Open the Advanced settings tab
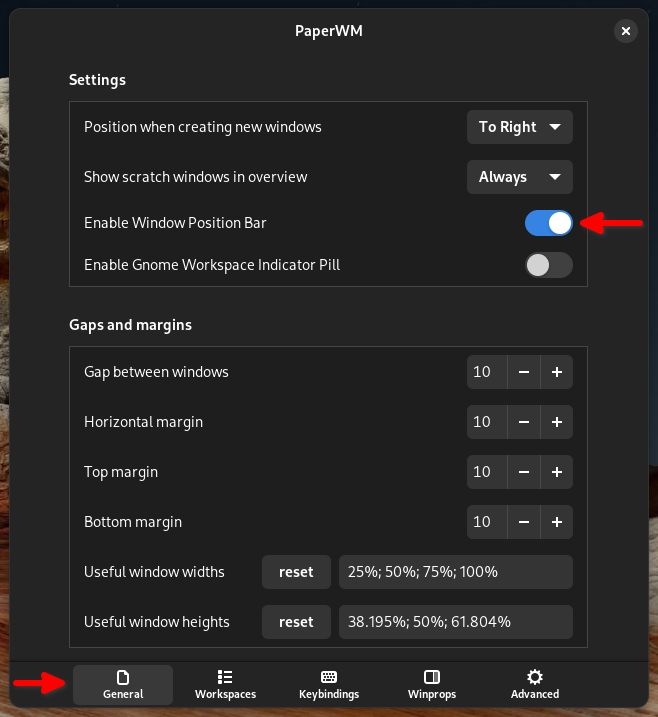This screenshot has height=717, width=658. click(x=535, y=685)
